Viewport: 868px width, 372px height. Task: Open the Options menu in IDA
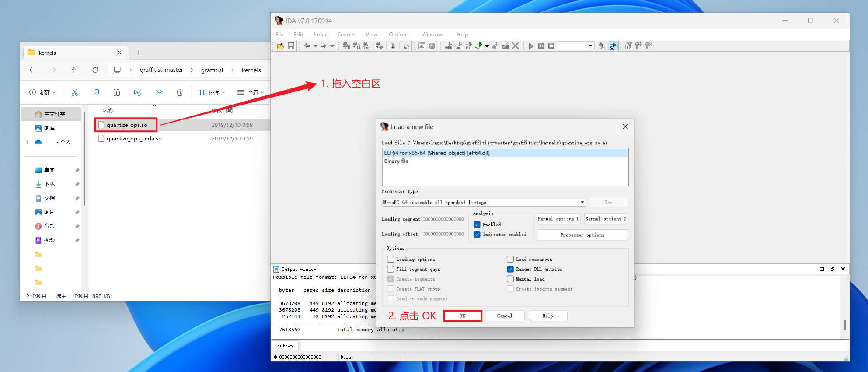point(399,35)
